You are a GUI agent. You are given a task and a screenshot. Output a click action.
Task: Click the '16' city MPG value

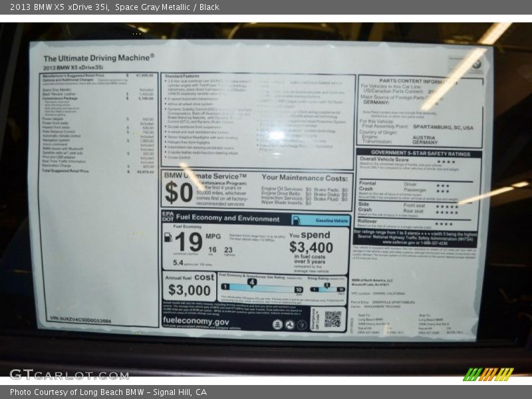212,249
